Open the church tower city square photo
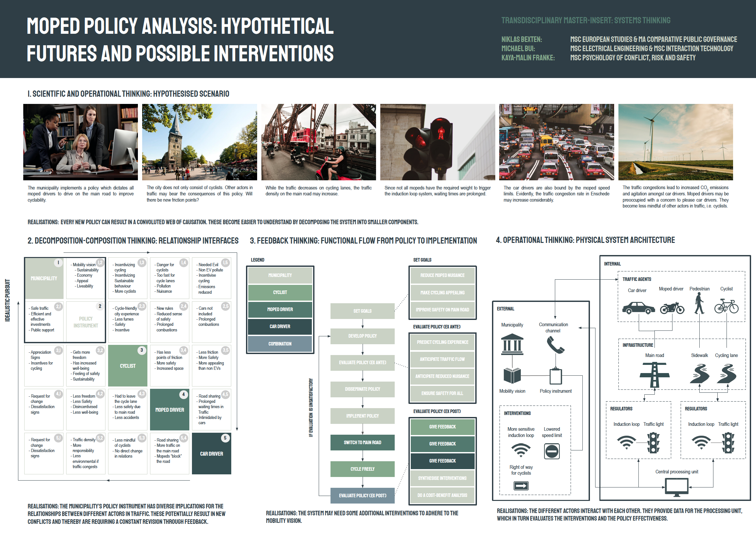Viewport: 756px width, 535px height. point(199,142)
